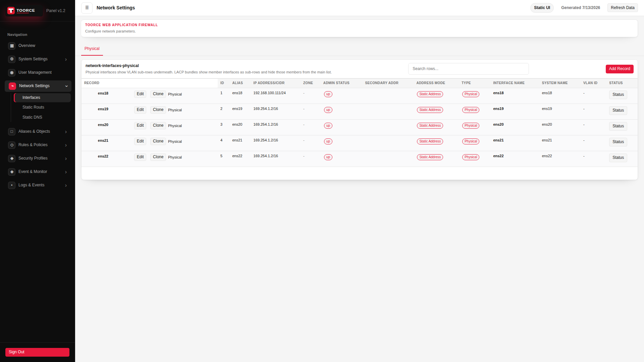Edit the ens19 record

(x=140, y=110)
